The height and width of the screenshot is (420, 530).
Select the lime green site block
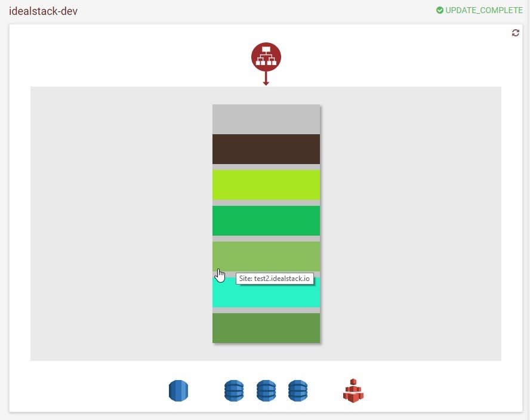[x=266, y=185]
